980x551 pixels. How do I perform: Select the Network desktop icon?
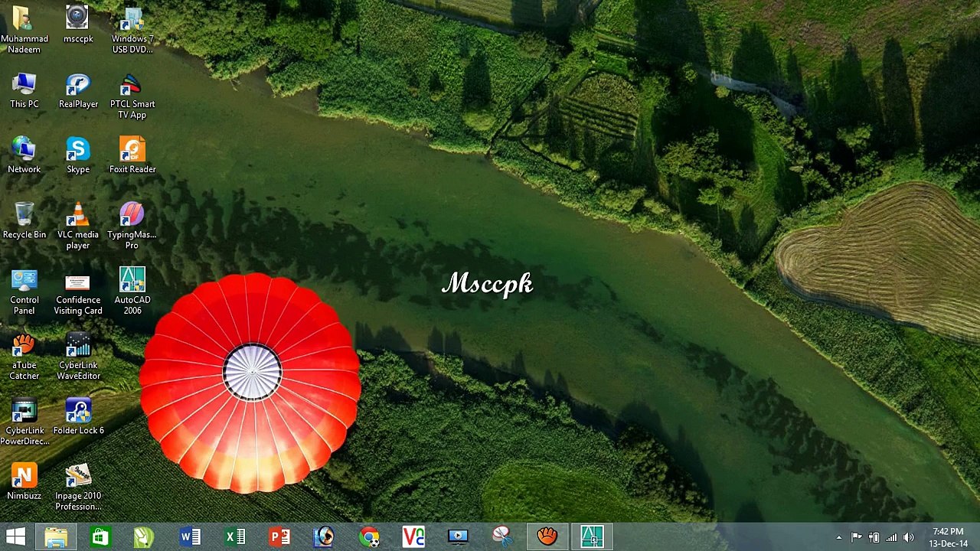pyautogui.click(x=24, y=155)
